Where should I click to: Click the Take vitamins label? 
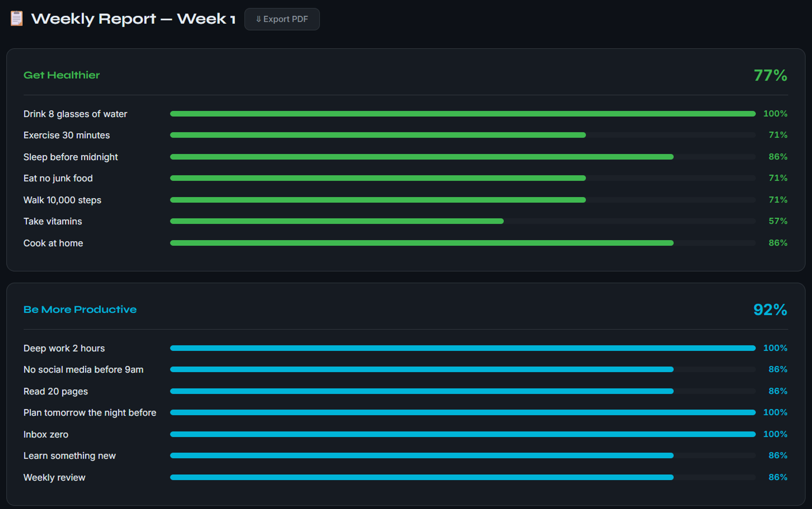click(53, 221)
